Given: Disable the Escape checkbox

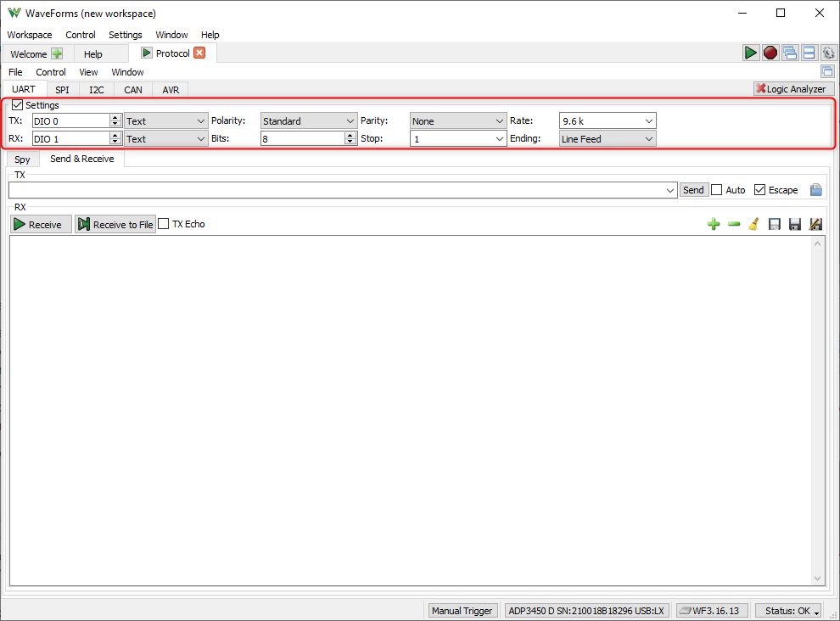Looking at the screenshot, I should pyautogui.click(x=759, y=190).
